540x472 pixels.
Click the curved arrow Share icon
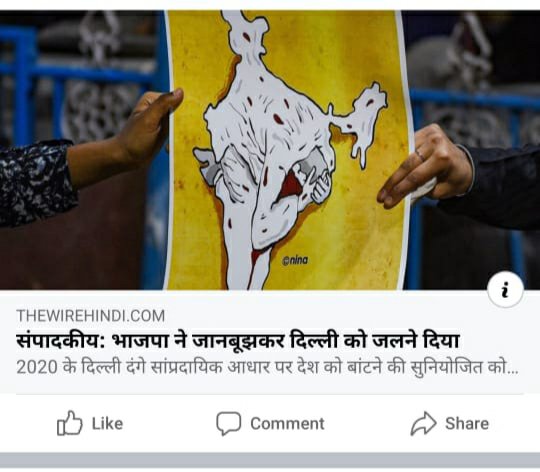click(423, 423)
